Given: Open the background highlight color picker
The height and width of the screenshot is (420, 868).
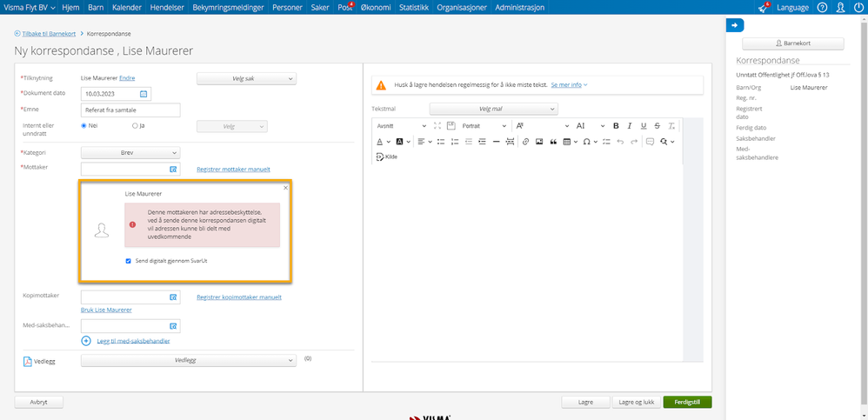Looking at the screenshot, I should tap(404, 142).
